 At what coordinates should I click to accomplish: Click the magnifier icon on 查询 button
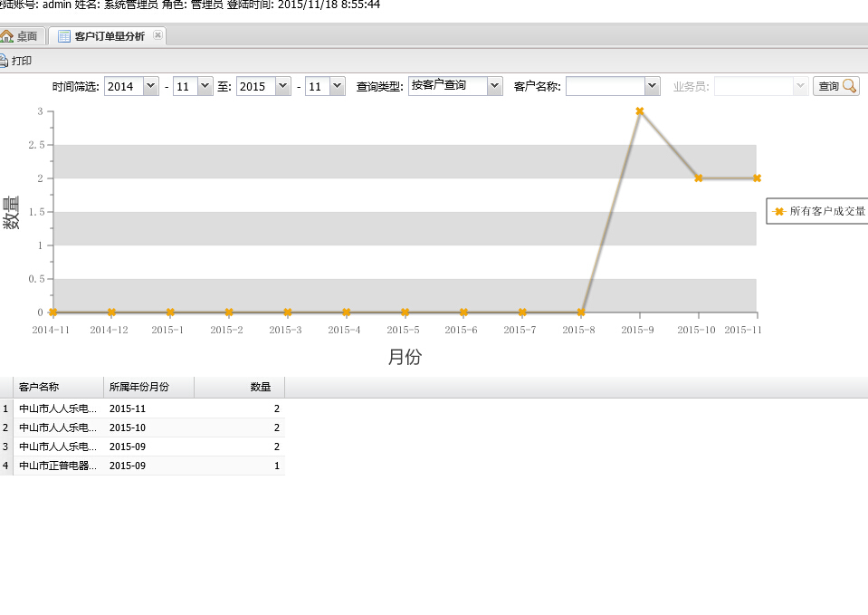849,86
